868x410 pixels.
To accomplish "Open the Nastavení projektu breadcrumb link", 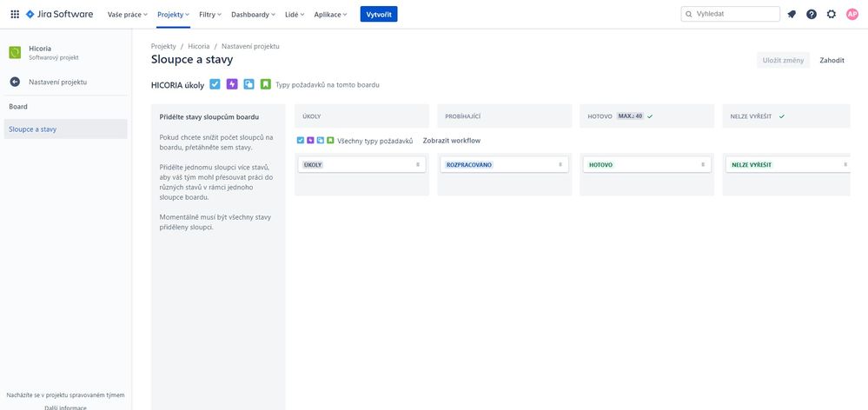I will pyautogui.click(x=250, y=47).
